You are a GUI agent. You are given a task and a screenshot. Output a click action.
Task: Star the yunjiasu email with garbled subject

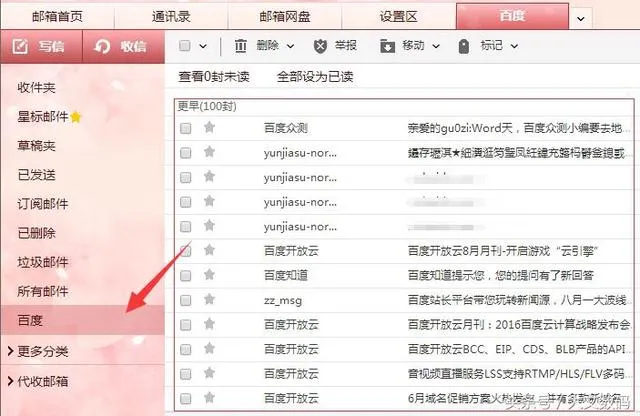[x=209, y=152]
